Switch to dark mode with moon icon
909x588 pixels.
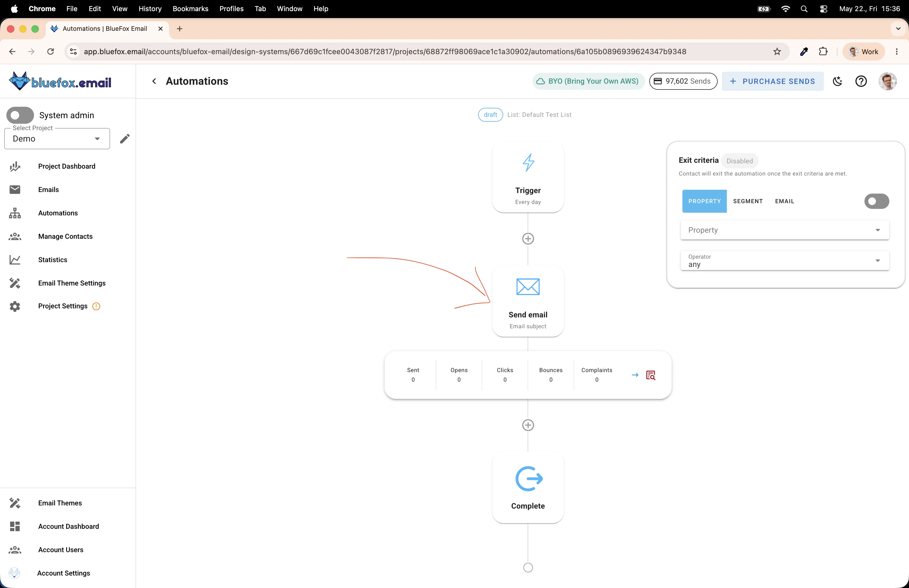[x=838, y=81]
